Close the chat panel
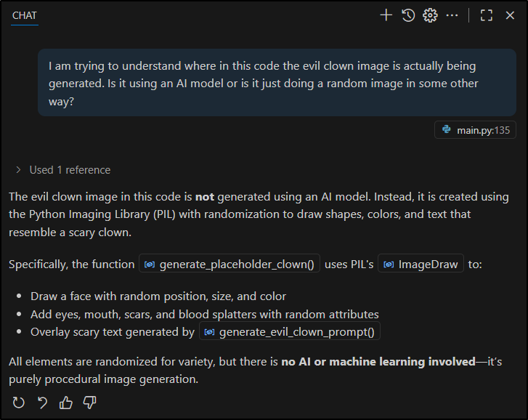Image resolution: width=528 pixels, height=420 pixels. (510, 15)
